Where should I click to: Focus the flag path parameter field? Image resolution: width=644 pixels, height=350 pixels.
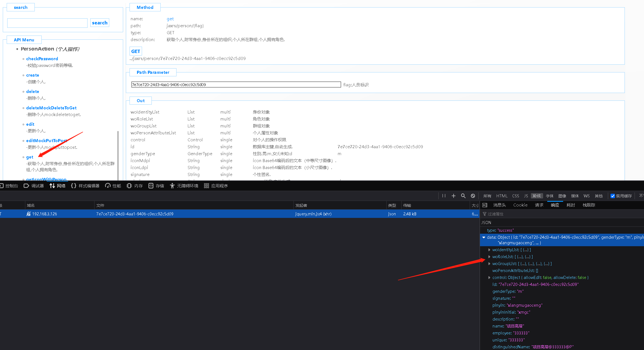pyautogui.click(x=236, y=85)
